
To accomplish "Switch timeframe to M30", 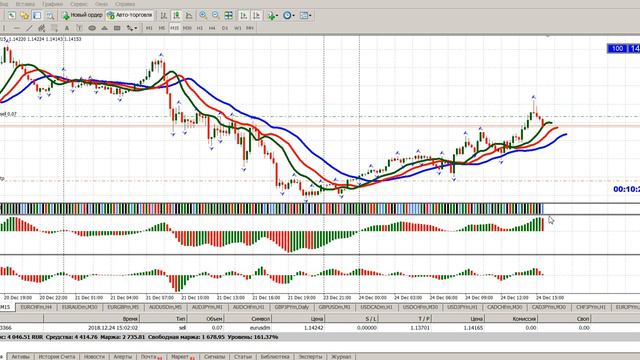I will (187, 28).
